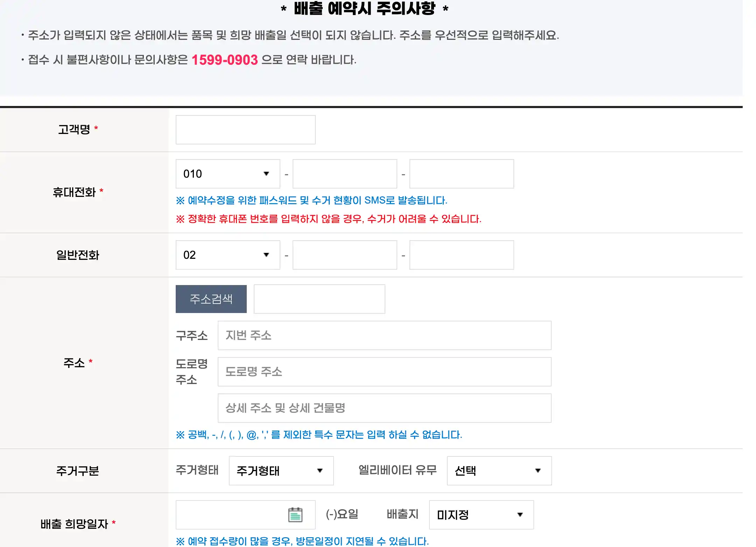Click mobile phone middle number field
The width and height of the screenshot is (756, 547).
point(344,174)
